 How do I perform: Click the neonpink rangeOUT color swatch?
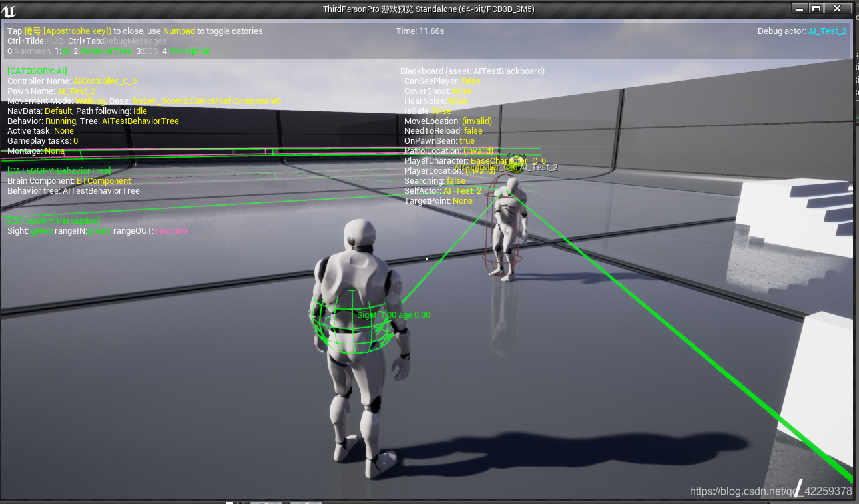[172, 230]
